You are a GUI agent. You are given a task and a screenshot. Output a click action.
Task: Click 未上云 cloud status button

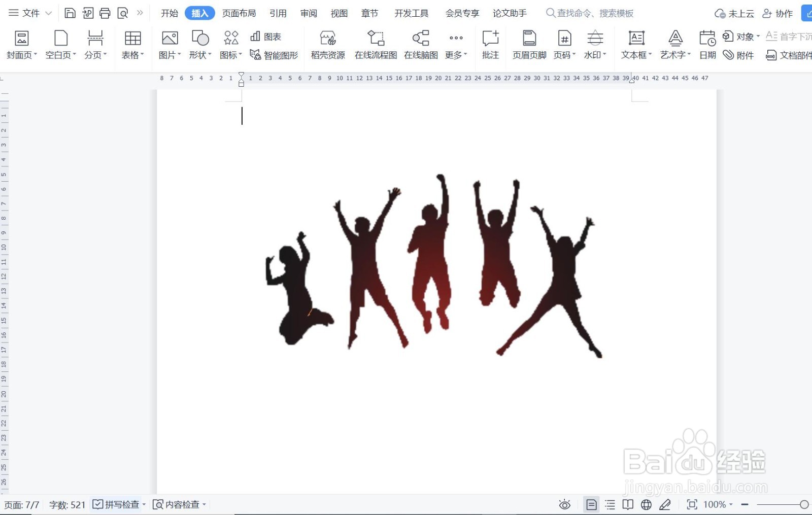coord(734,14)
